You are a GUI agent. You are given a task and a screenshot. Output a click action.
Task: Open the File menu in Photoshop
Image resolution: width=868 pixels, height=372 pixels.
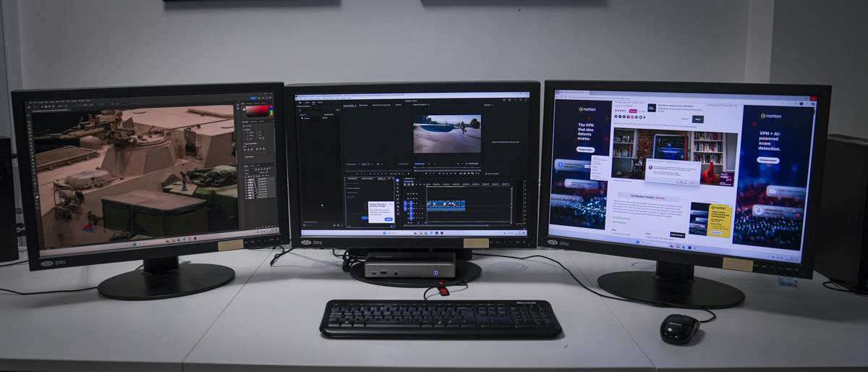pyautogui.click(x=30, y=102)
